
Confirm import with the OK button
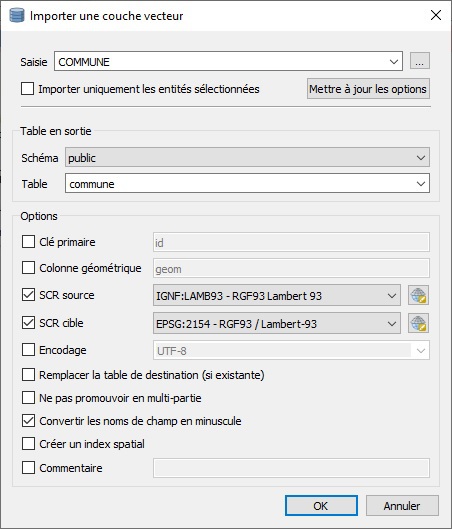(321, 505)
